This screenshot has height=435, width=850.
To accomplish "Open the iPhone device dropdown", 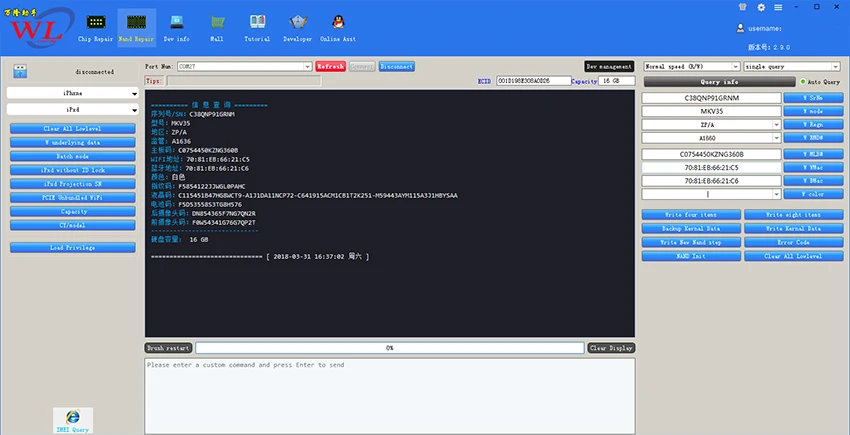I will tap(73, 93).
